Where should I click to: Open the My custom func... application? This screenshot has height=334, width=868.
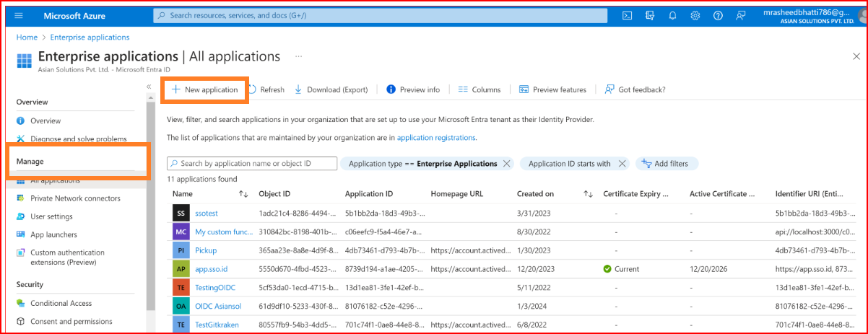(224, 232)
